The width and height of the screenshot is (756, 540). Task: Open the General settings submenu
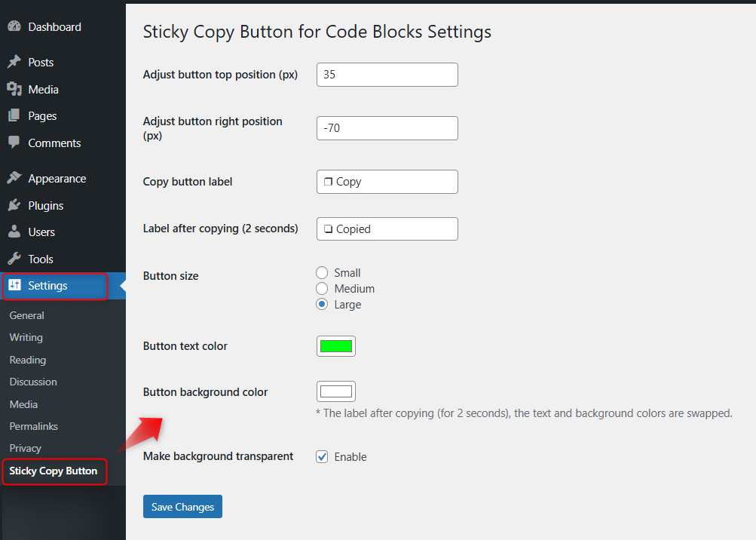[x=26, y=315]
